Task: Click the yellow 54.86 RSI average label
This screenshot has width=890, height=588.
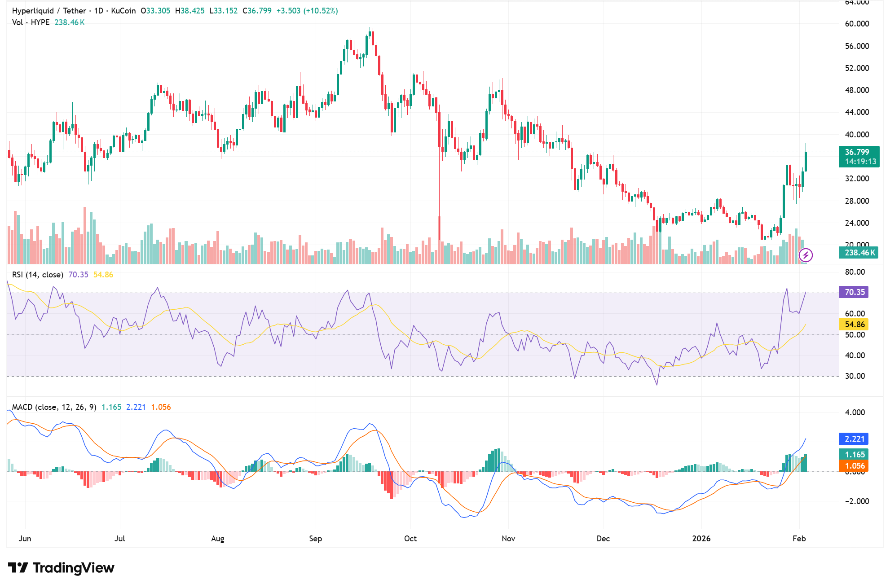Action: pos(854,325)
